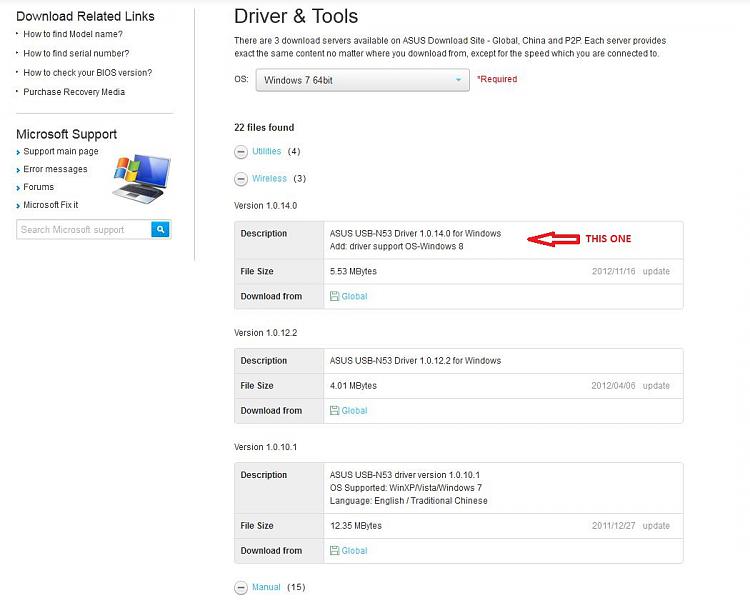Click the Windows laptop image in Microsoft Support
750x608 pixels.
pos(142,178)
